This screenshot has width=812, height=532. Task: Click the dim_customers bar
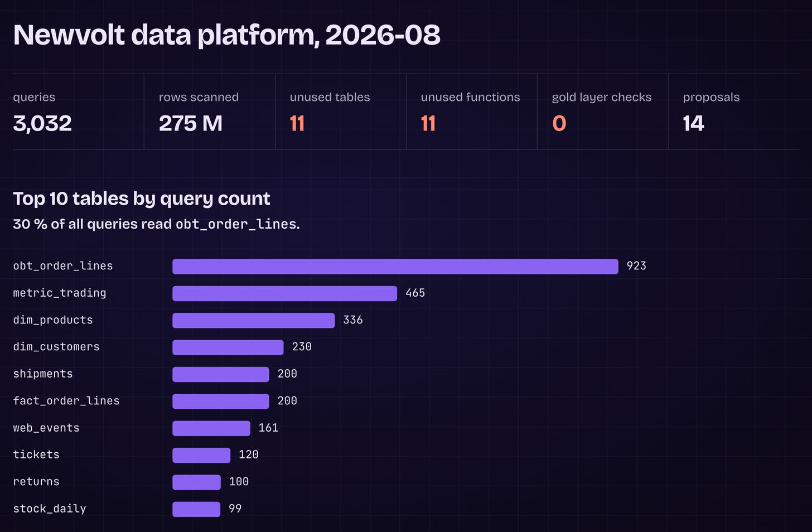[228, 347]
